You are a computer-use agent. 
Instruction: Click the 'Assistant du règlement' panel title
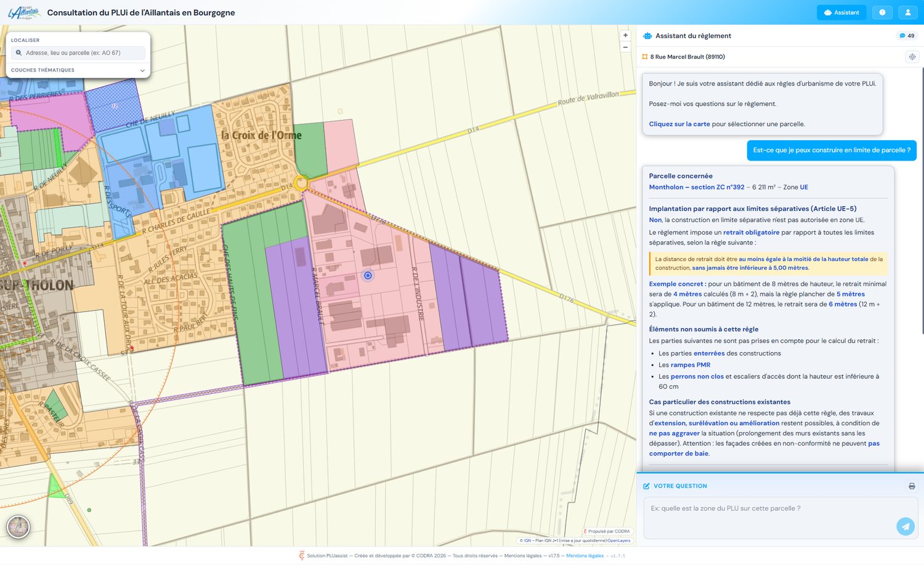pyautogui.click(x=693, y=36)
